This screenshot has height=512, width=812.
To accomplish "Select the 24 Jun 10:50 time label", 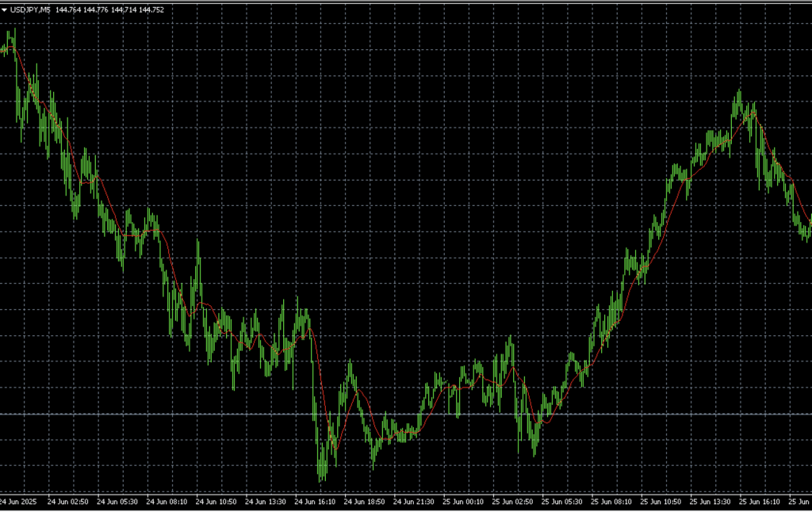I will pos(216,502).
